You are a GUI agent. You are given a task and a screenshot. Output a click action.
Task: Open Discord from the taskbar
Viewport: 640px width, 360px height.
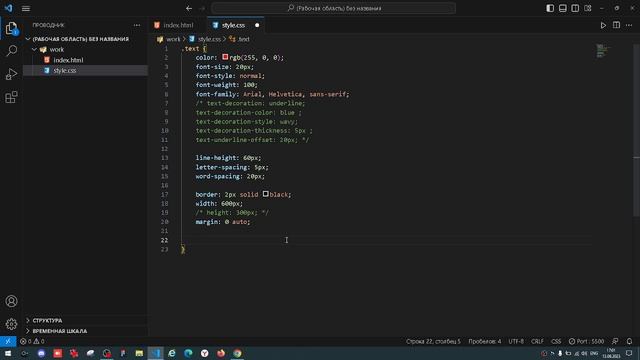click(x=41, y=353)
